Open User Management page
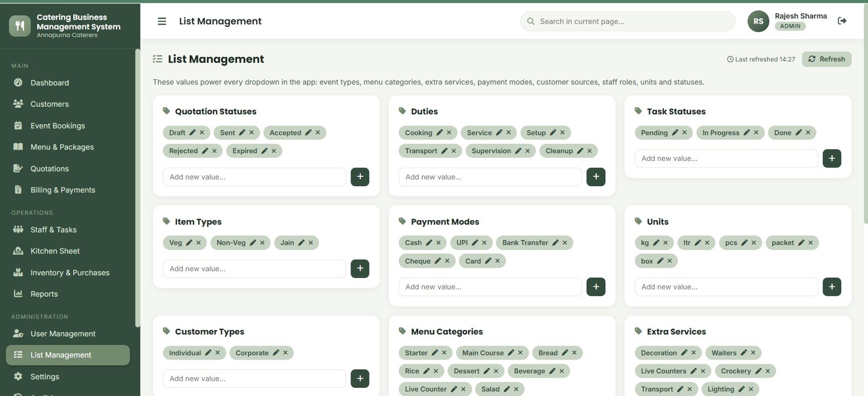Image resolution: width=868 pixels, height=396 pixels. point(68,334)
